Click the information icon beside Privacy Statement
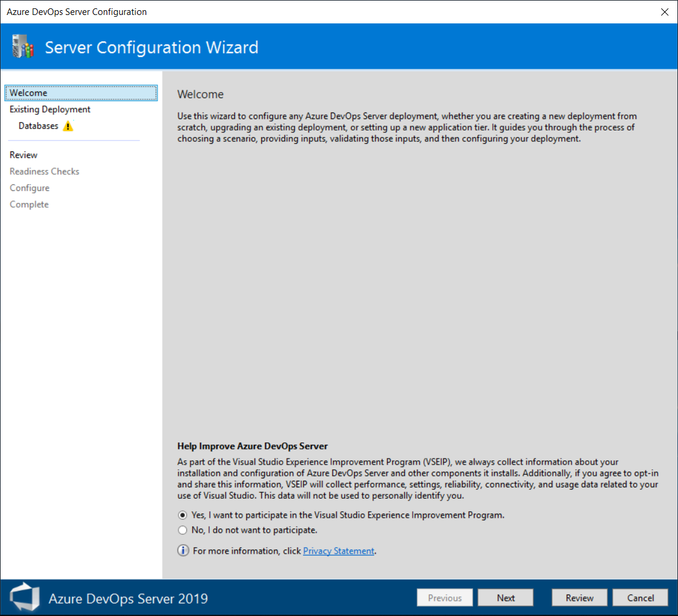 tap(183, 550)
